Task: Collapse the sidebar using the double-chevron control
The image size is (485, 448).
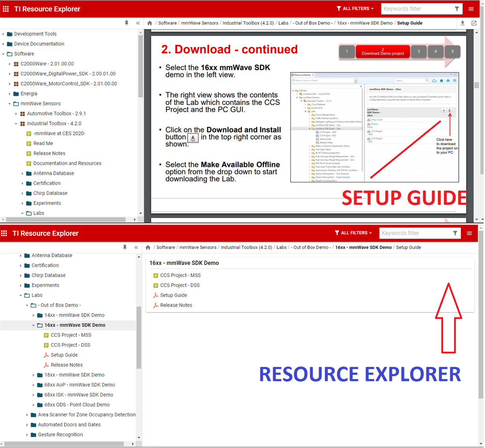Action: pyautogui.click(x=138, y=23)
